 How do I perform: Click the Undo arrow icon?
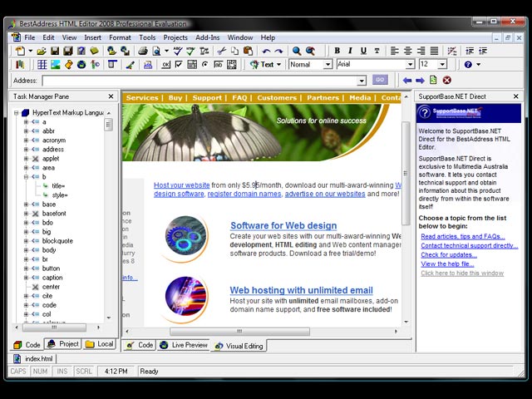coord(266,52)
